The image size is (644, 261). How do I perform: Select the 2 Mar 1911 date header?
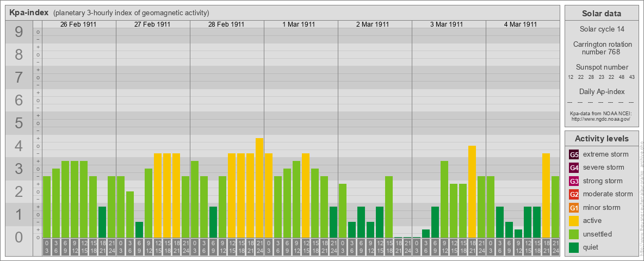point(373,24)
